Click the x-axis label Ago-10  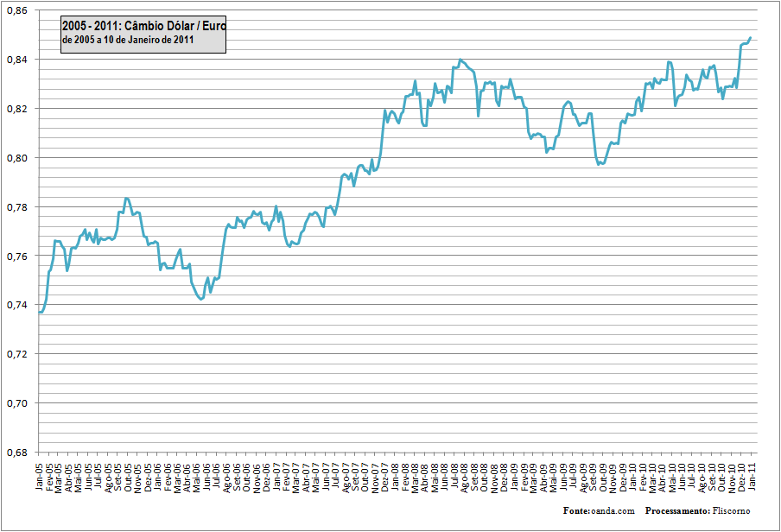tap(702, 478)
